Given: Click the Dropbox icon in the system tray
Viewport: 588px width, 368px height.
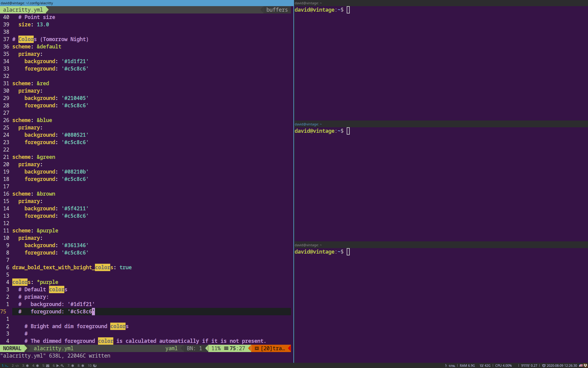Looking at the screenshot, I should [x=586, y=366].
